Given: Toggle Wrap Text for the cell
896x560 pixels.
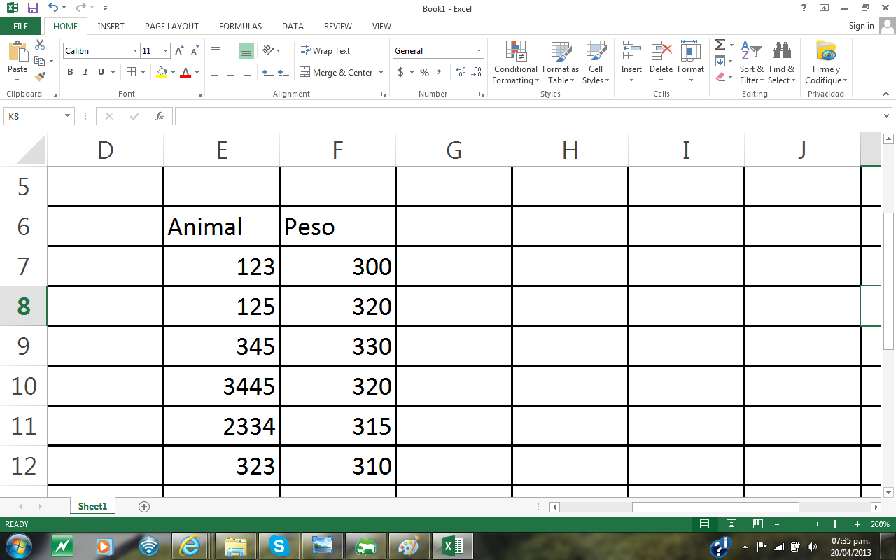Looking at the screenshot, I should 325,50.
